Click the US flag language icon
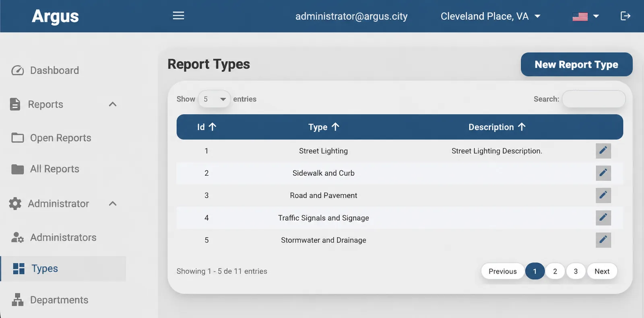The height and width of the screenshot is (318, 644). 580,16
